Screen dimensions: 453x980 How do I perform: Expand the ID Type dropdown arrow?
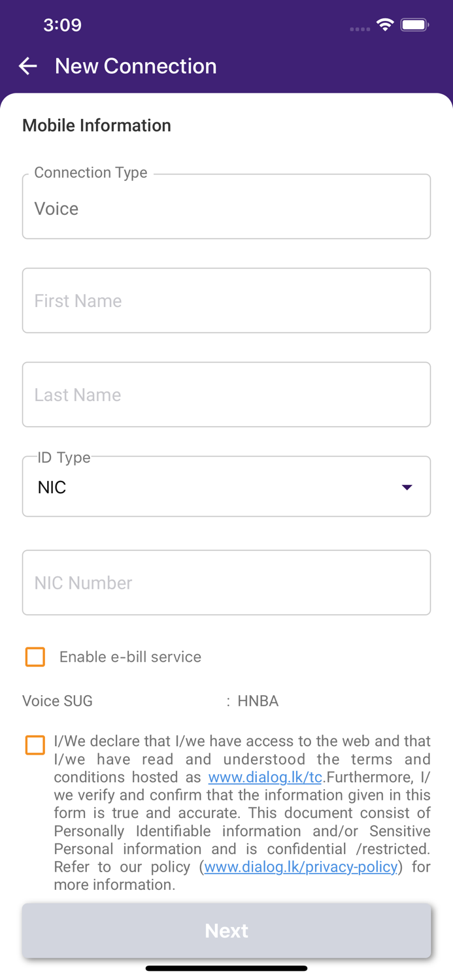(x=407, y=487)
